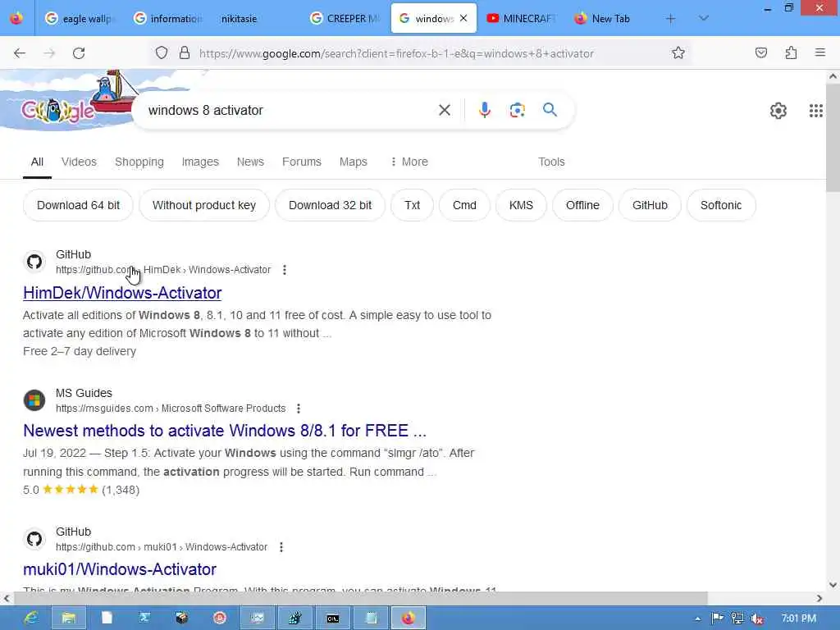The image size is (840, 630).
Task: Apply Download 64 bit suggestion chip
Action: coord(78,205)
